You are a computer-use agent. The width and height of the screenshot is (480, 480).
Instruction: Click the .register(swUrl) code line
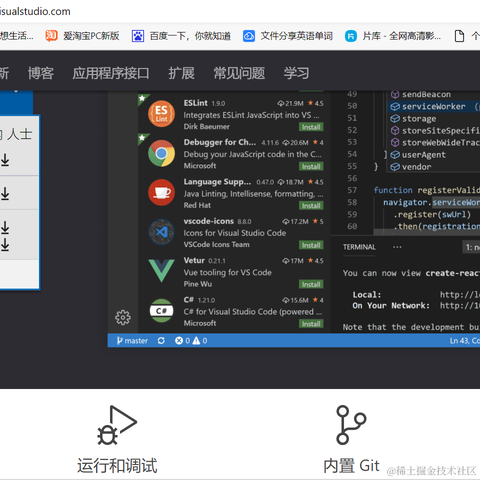(x=432, y=214)
